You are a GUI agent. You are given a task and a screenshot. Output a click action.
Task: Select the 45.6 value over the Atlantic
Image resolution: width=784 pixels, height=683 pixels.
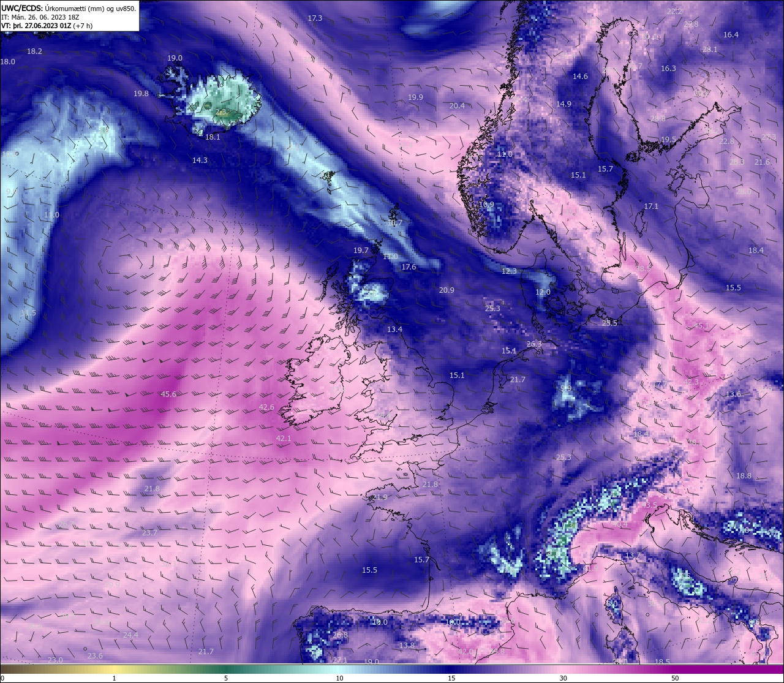168,394
